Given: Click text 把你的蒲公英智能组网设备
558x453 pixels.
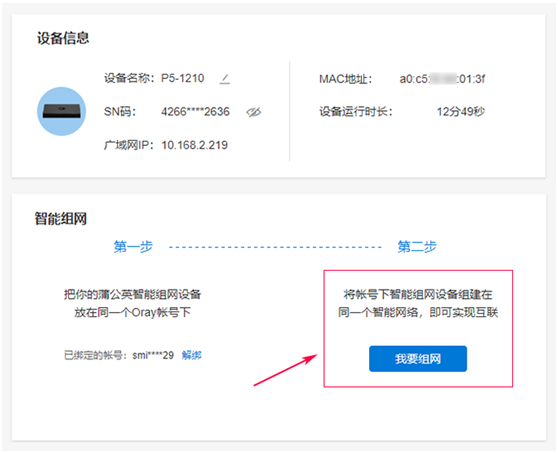Looking at the screenshot, I should coord(132,295).
